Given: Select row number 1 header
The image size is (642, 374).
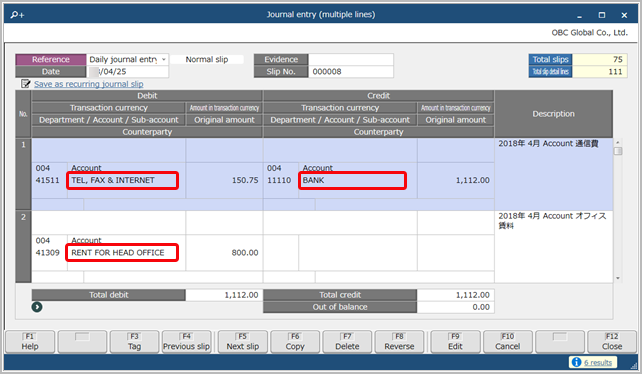Looking at the screenshot, I should point(23,174).
